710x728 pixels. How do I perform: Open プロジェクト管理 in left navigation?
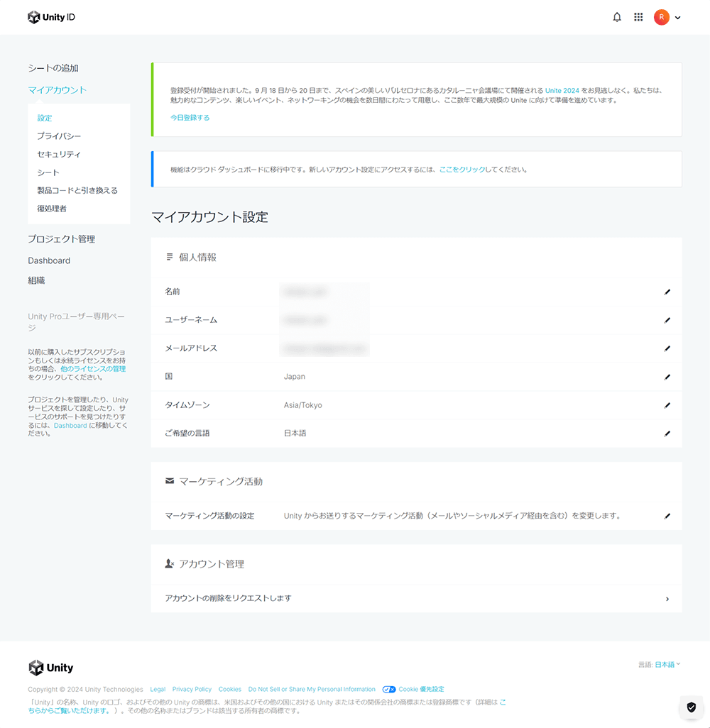click(61, 239)
